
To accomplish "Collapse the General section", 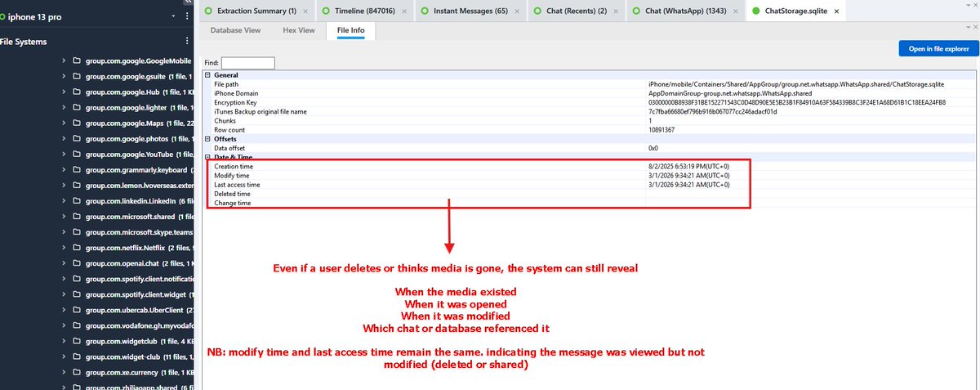I will click(207, 75).
